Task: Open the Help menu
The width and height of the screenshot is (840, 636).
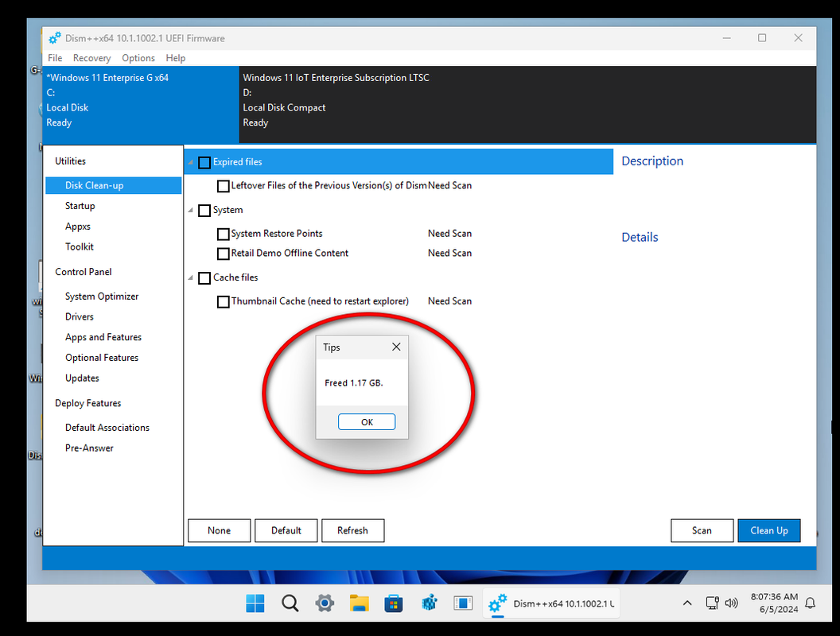Action: [175, 58]
